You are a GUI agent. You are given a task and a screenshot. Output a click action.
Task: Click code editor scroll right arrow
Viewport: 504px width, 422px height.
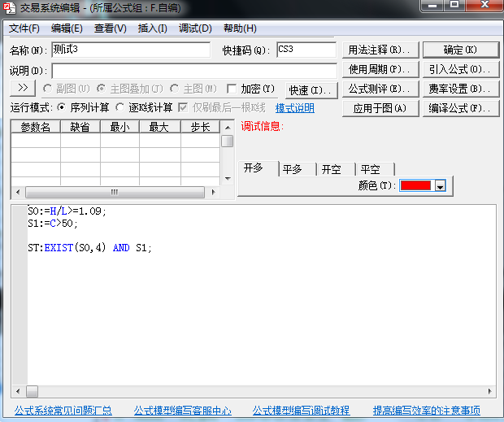pyautogui.click(x=489, y=391)
